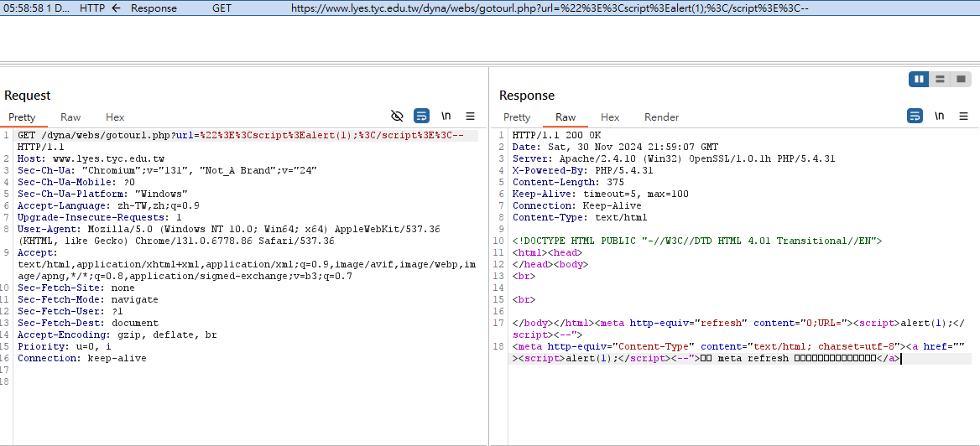Viewport: 980px width, 446px height.
Task: Switch Request view to Raw tab
Action: (70, 117)
